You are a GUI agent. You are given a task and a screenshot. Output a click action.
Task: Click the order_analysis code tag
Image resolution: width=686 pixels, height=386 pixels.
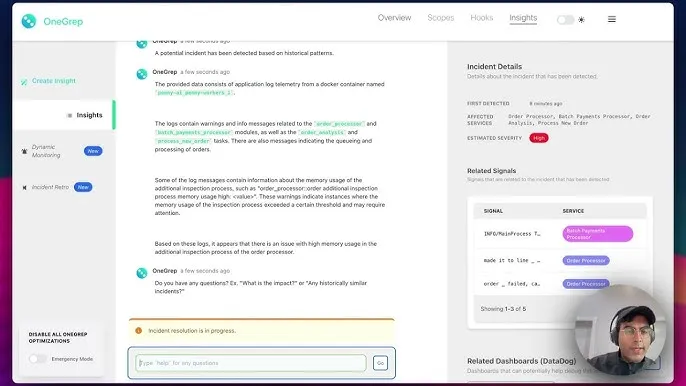click(322, 132)
